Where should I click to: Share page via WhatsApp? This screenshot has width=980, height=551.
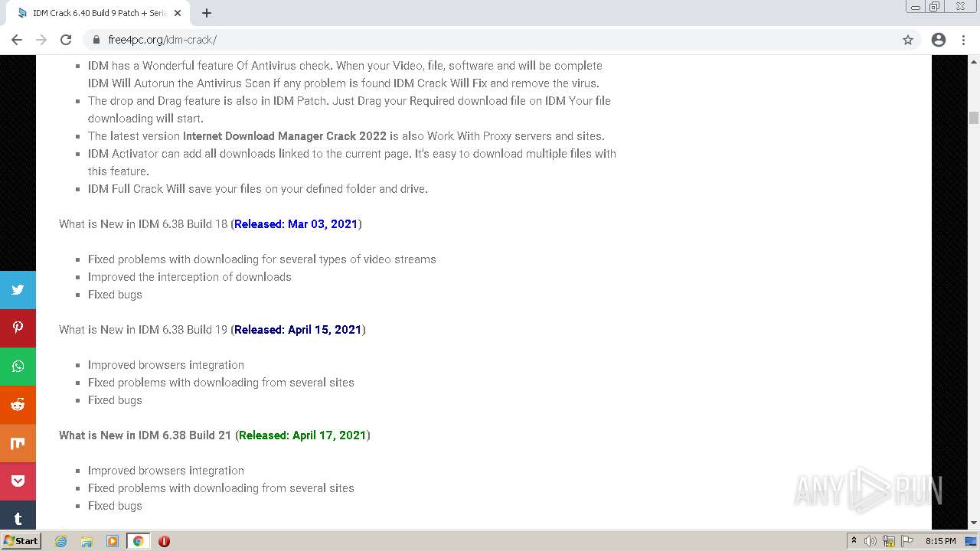(x=18, y=367)
